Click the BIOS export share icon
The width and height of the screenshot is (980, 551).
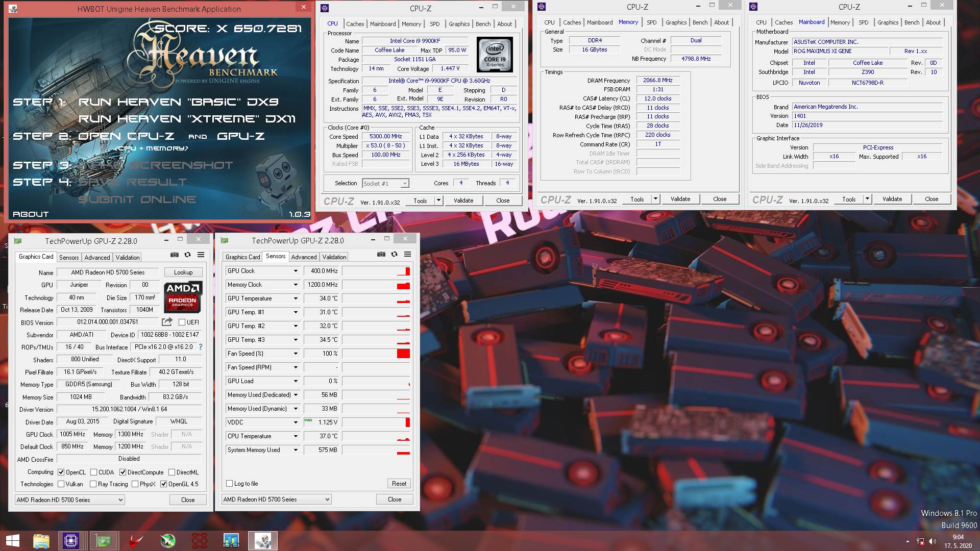coord(167,322)
